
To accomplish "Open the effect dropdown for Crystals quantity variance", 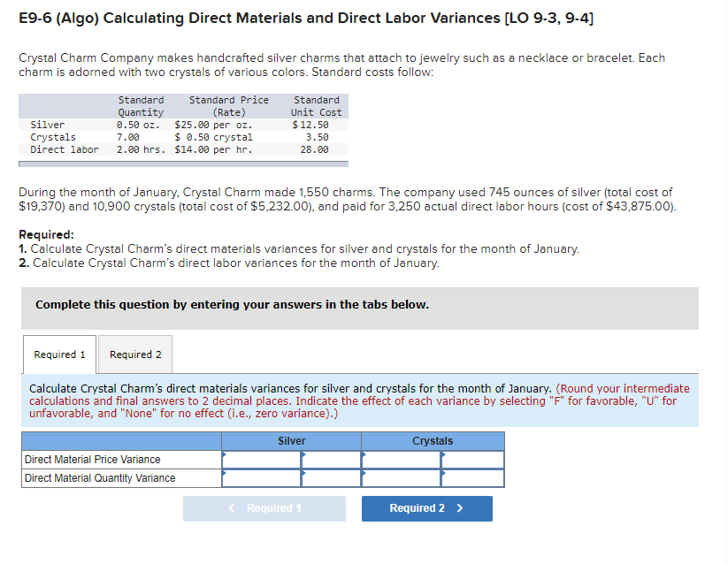I will [472, 478].
